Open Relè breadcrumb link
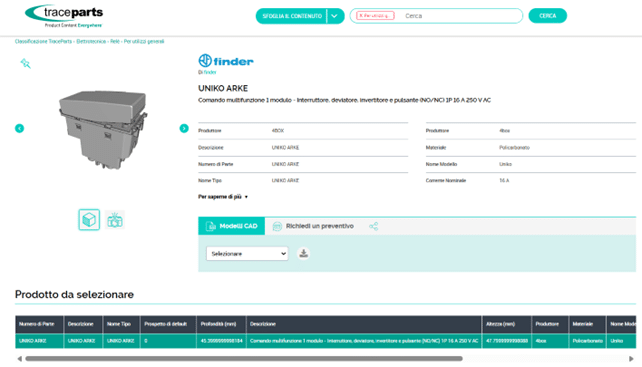This screenshot has width=642, height=367. [x=115, y=41]
